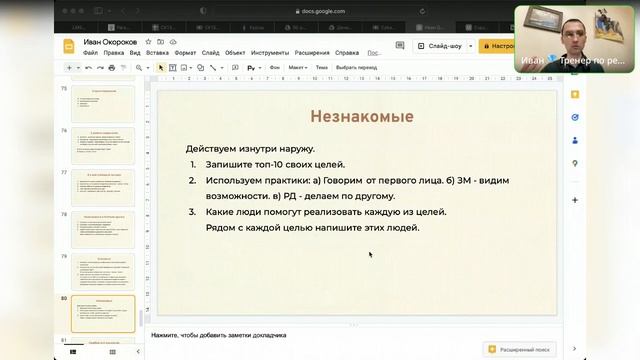This screenshot has width=640, height=360.
Task: Open the Contacts side panel icon
Action: [x=575, y=140]
